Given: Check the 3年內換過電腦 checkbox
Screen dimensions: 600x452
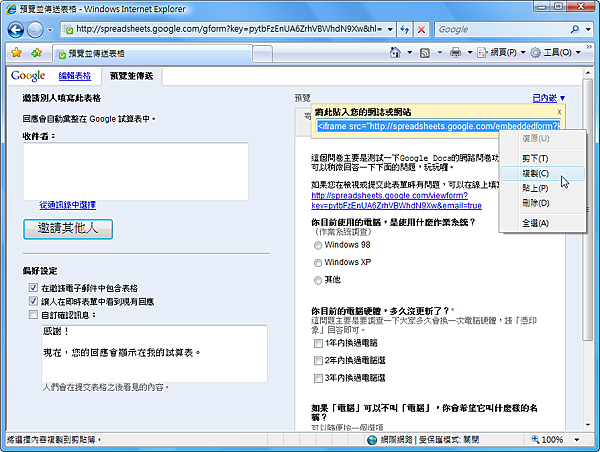Looking at the screenshot, I should (x=318, y=379).
